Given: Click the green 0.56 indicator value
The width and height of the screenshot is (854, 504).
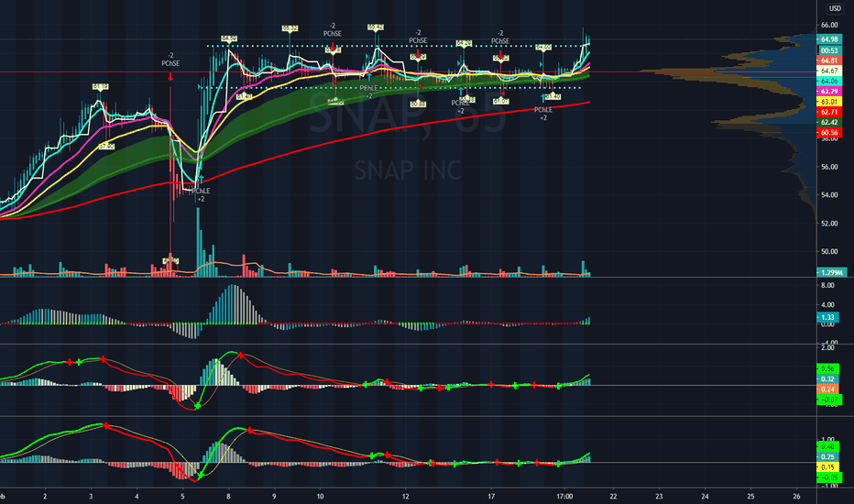Looking at the screenshot, I should click(x=827, y=369).
